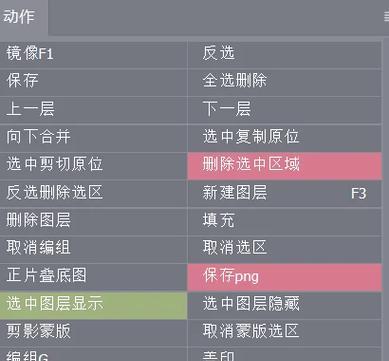Run the 新建图层 F3 action
389x361 pixels.
(x=284, y=194)
